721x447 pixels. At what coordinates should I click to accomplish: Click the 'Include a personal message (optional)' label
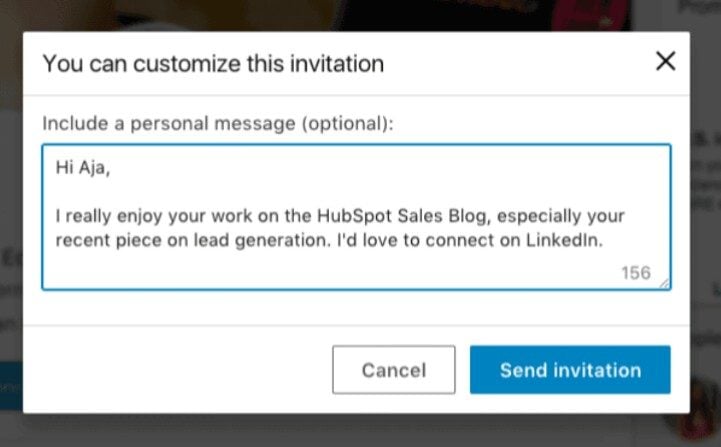click(x=217, y=124)
